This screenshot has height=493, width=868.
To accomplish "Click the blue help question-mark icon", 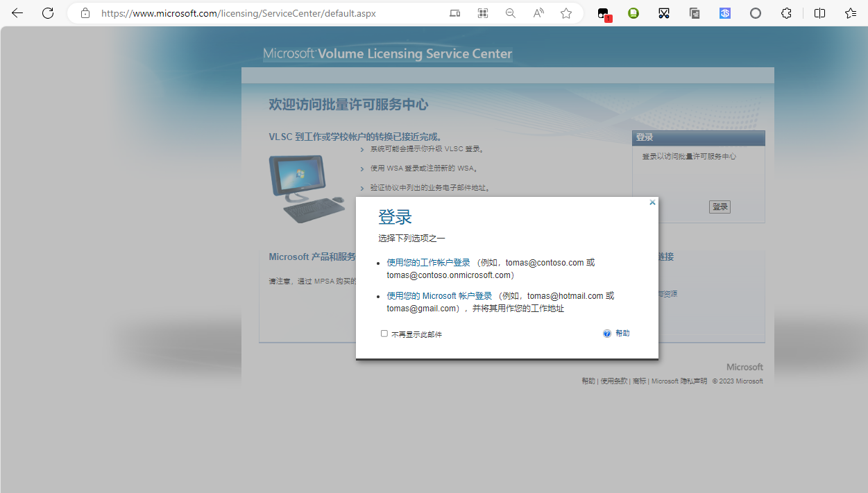I will 607,334.
